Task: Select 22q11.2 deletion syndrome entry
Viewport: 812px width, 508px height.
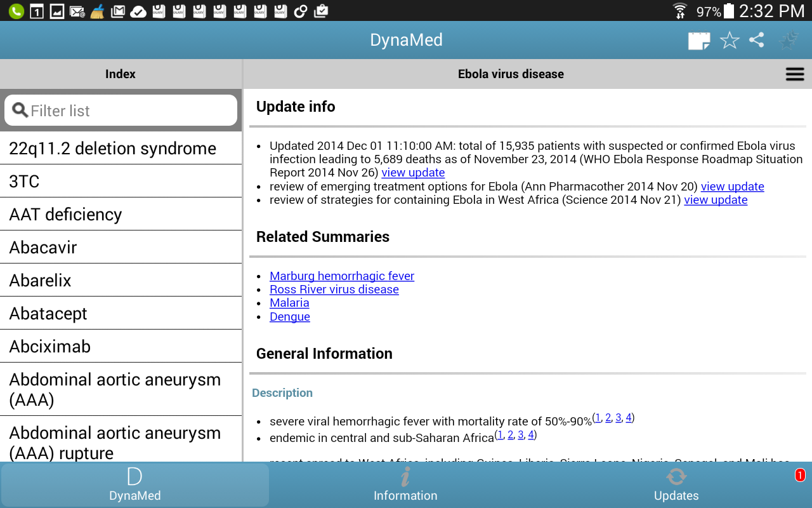Action: pos(121,148)
